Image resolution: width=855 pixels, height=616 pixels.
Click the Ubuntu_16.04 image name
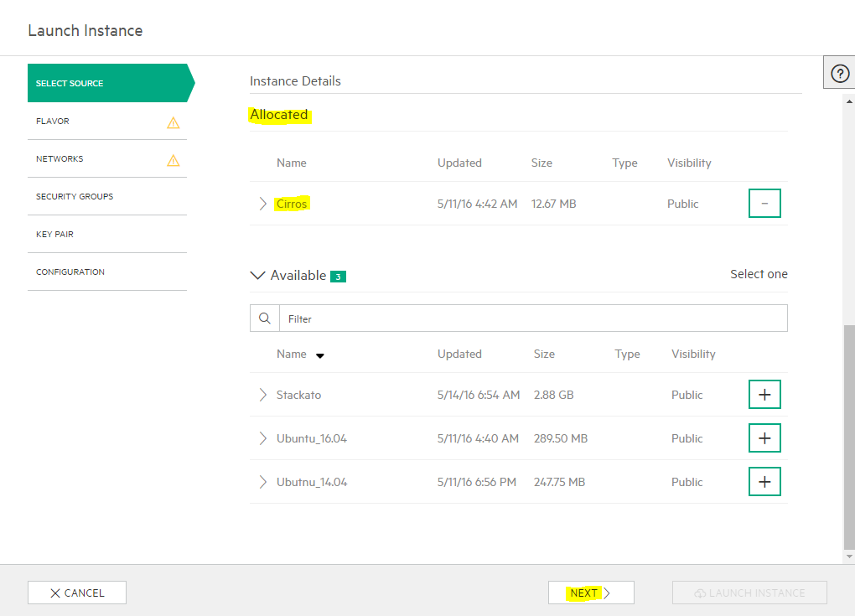click(x=311, y=438)
